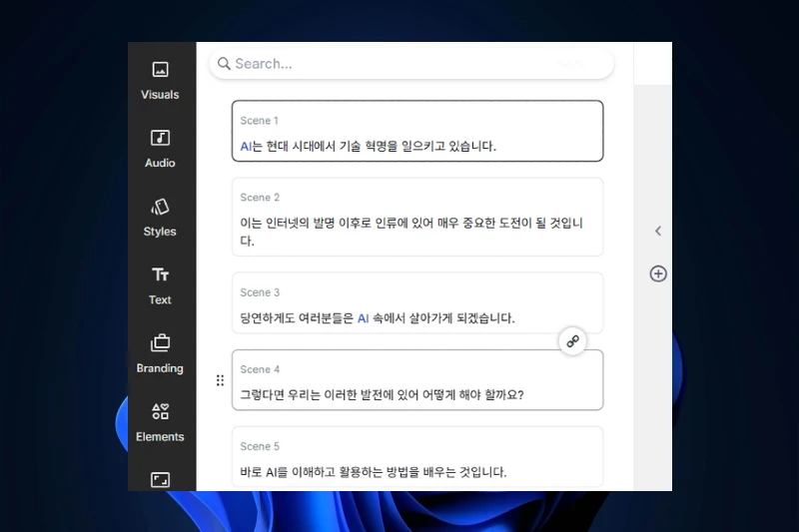The height and width of the screenshot is (532, 799).
Task: Click the 'Styles' sidebar label
Action: [x=160, y=232]
